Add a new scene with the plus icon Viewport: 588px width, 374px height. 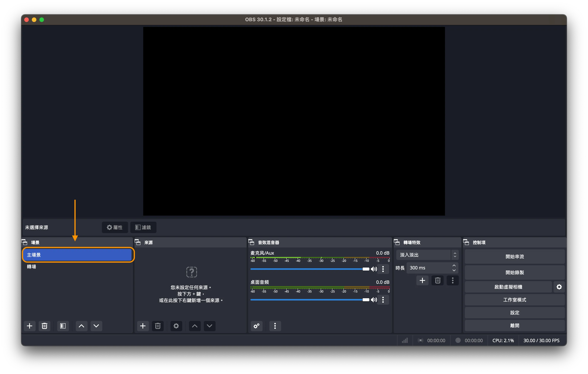click(30, 326)
